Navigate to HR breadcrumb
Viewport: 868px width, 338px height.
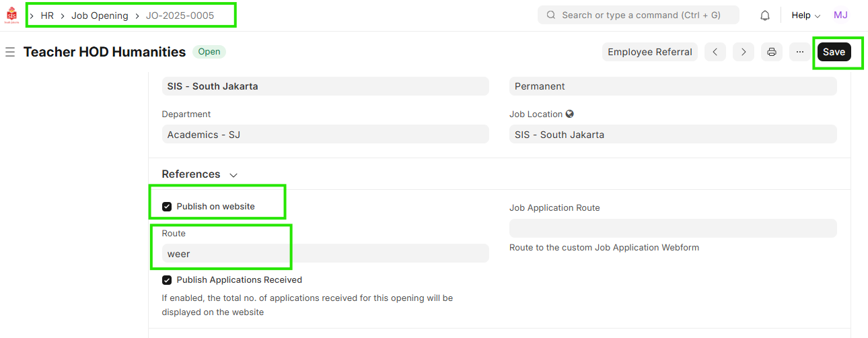(x=47, y=15)
